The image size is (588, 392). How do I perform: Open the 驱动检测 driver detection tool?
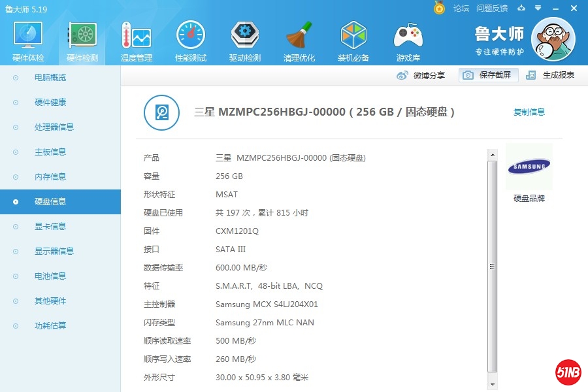244,39
